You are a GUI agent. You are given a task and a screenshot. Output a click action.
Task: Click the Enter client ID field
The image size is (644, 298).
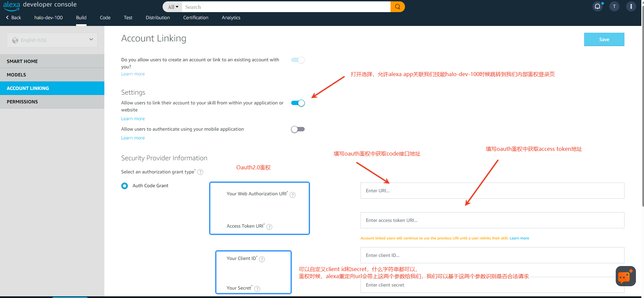pyautogui.click(x=492, y=255)
